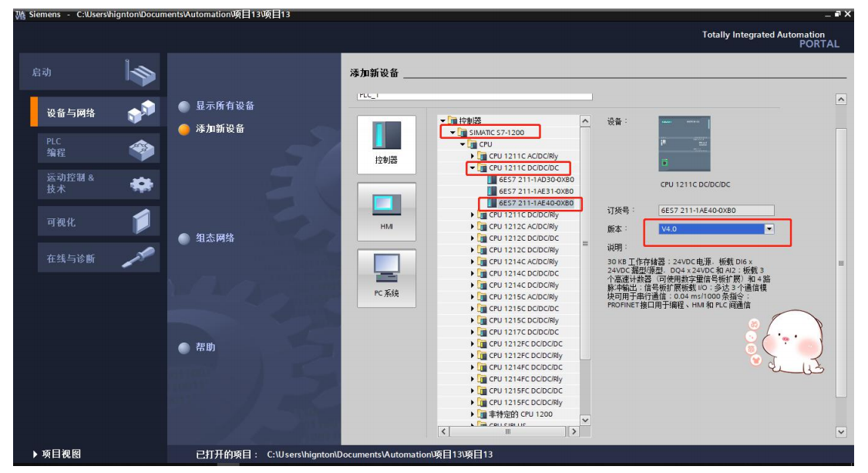Click the 运动控制 & 技术 gear icon
The height and width of the screenshot is (473, 868).
click(141, 184)
